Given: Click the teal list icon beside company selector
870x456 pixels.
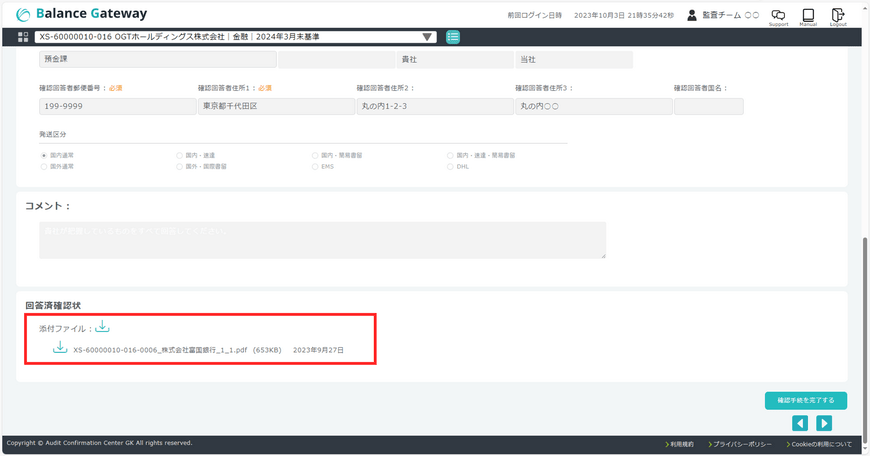Looking at the screenshot, I should (453, 37).
